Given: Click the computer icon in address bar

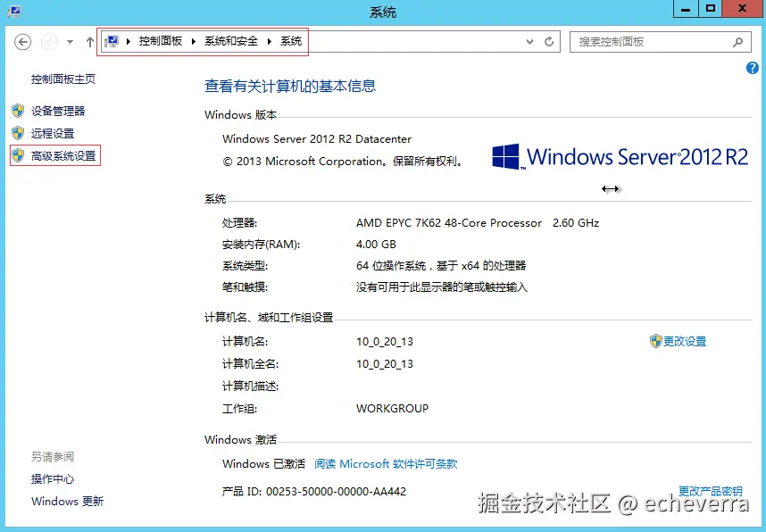Looking at the screenshot, I should click(x=112, y=42).
